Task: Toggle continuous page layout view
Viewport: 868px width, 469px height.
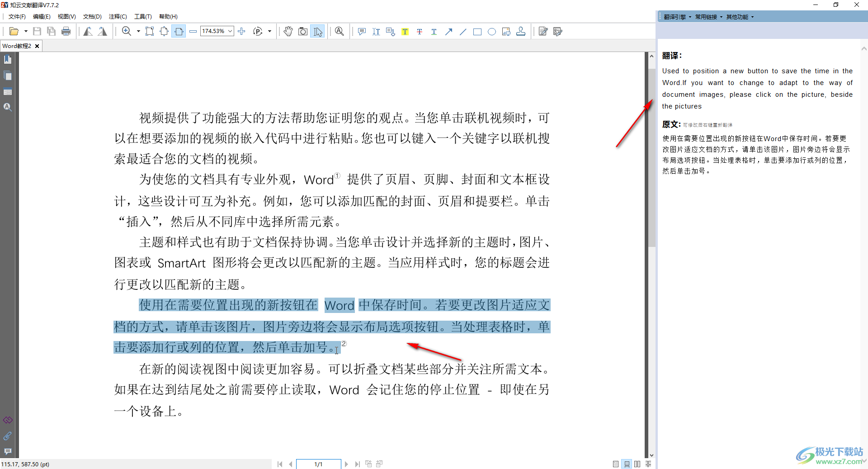Action: point(627,464)
